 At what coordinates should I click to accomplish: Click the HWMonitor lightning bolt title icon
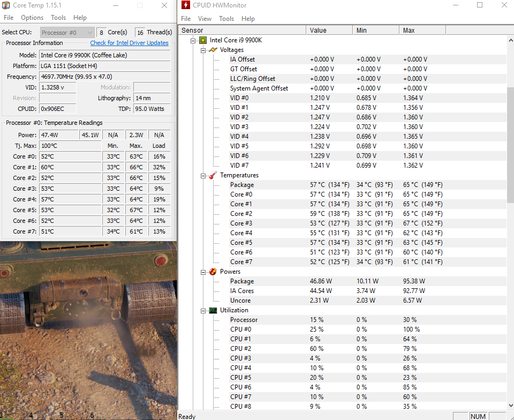click(186, 5)
